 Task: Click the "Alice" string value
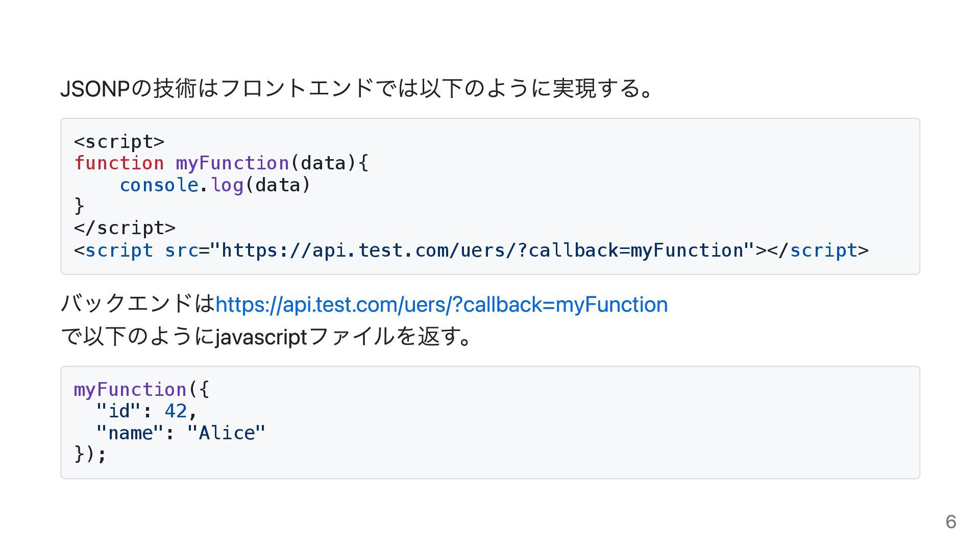click(x=226, y=433)
